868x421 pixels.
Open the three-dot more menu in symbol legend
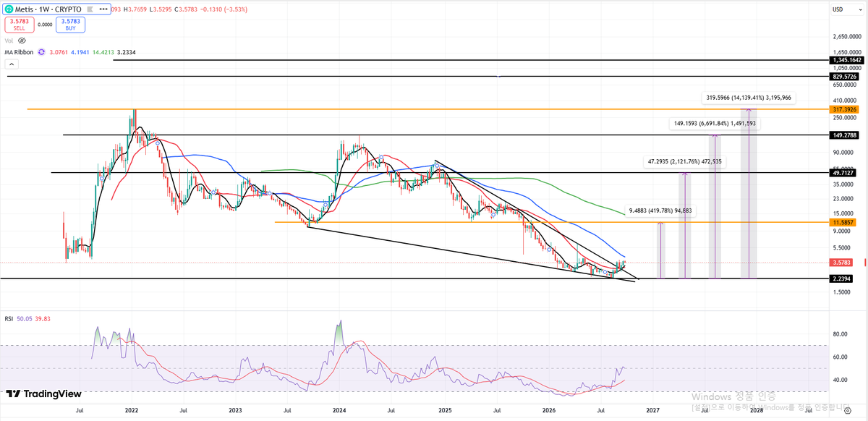pyautogui.click(x=103, y=10)
